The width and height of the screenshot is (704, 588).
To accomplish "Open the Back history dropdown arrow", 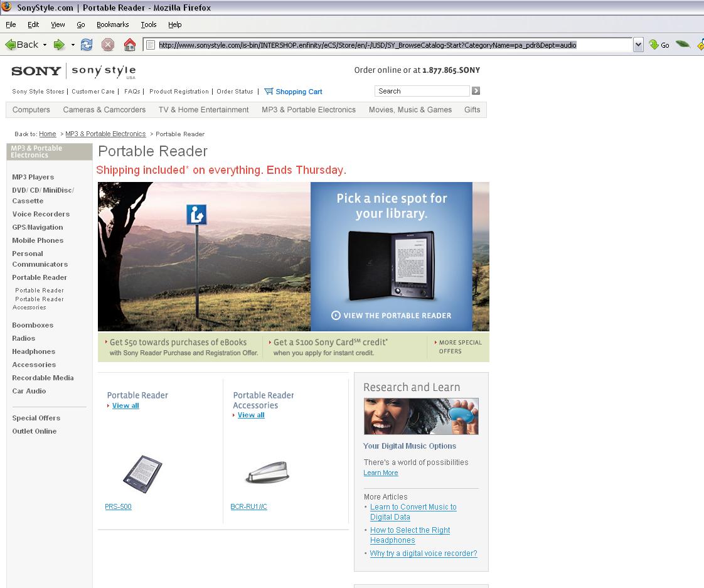I will click(x=45, y=45).
